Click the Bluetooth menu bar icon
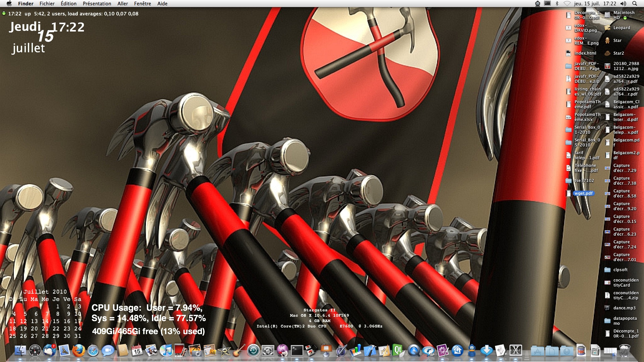 coord(557,3)
